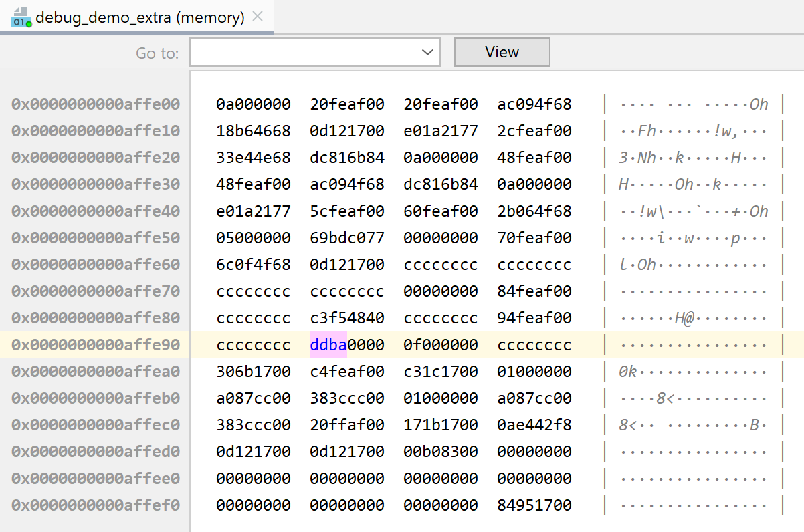
Task: Select address 0x0000000000affe10
Action: pyautogui.click(x=96, y=131)
